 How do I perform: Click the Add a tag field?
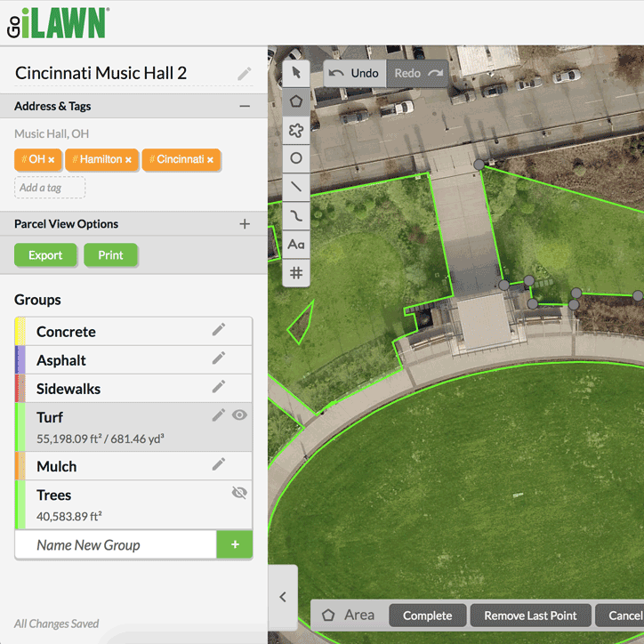[50, 188]
